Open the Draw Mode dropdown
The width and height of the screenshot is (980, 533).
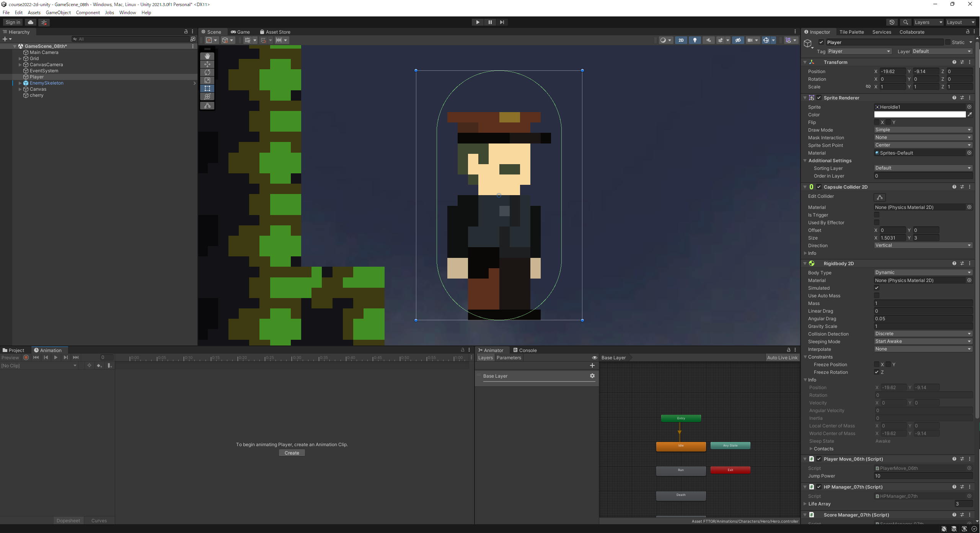point(923,130)
